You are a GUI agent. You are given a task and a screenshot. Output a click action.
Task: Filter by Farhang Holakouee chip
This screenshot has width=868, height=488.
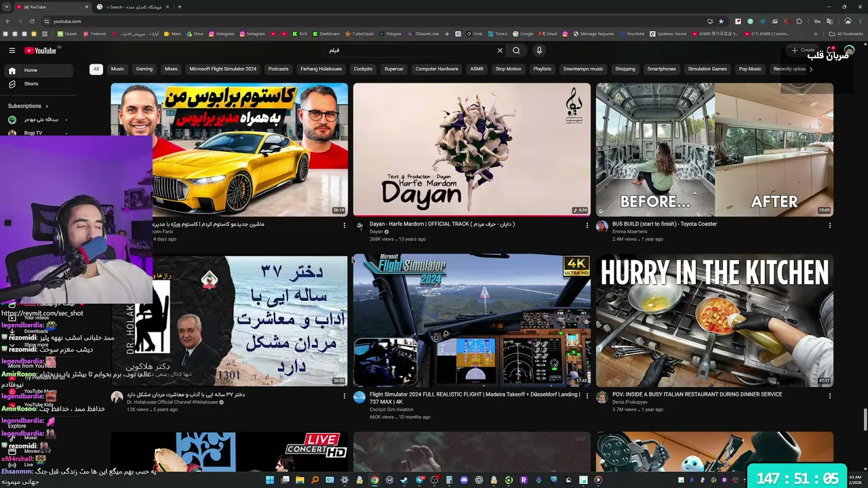coord(321,69)
